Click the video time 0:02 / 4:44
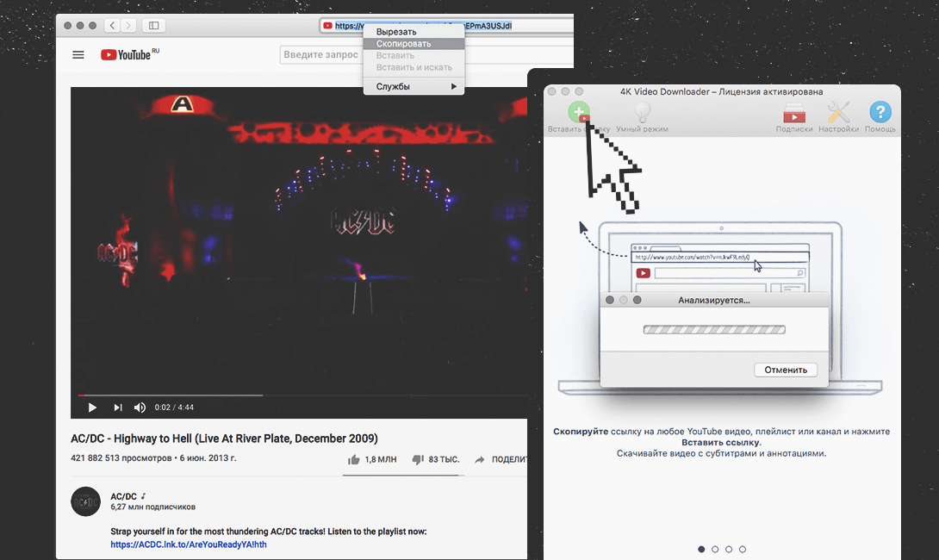 pos(174,408)
